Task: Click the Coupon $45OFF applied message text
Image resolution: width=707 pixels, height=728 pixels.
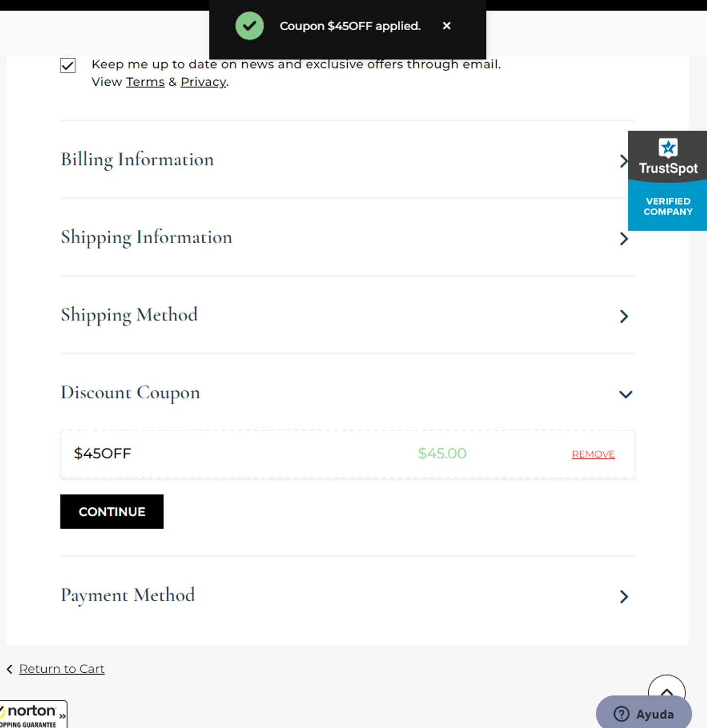Action: [350, 26]
